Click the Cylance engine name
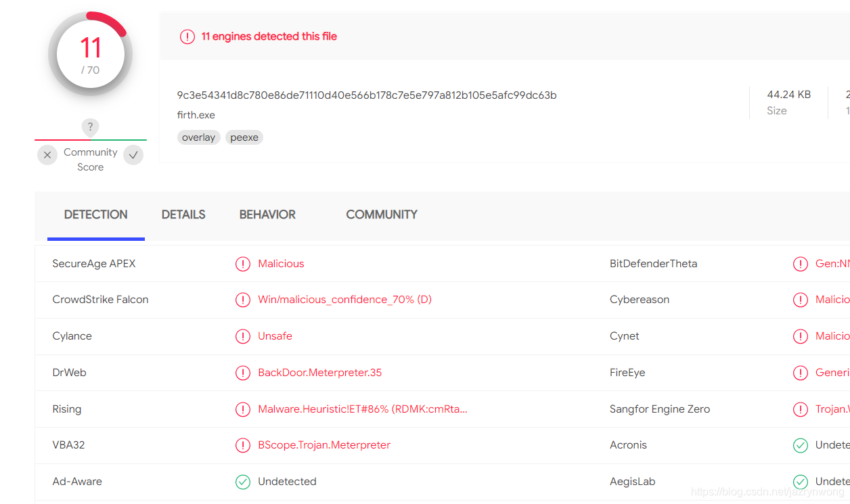 (72, 336)
